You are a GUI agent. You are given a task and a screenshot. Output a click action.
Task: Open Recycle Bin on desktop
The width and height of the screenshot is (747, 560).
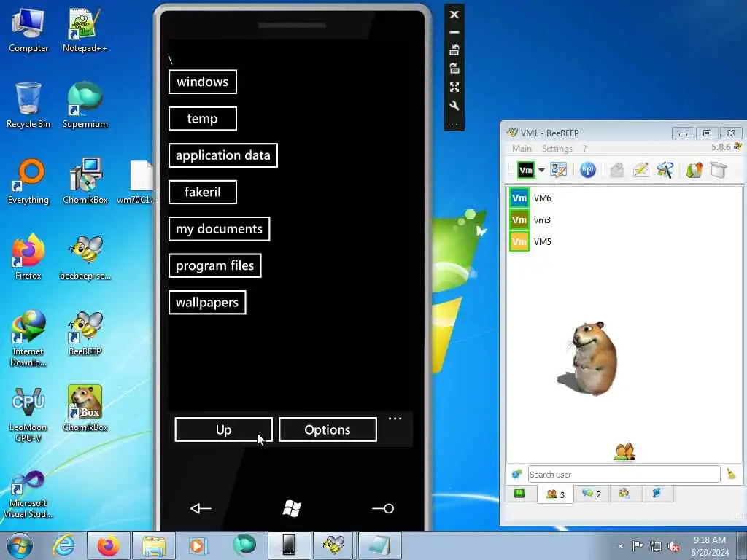(x=28, y=106)
